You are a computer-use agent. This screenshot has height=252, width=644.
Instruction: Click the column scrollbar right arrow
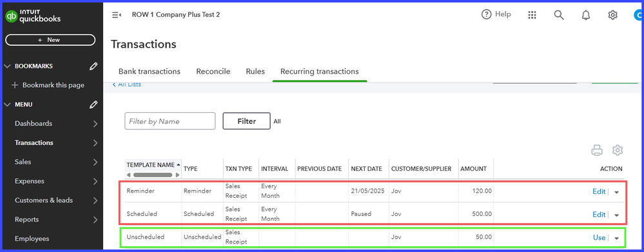(x=177, y=175)
